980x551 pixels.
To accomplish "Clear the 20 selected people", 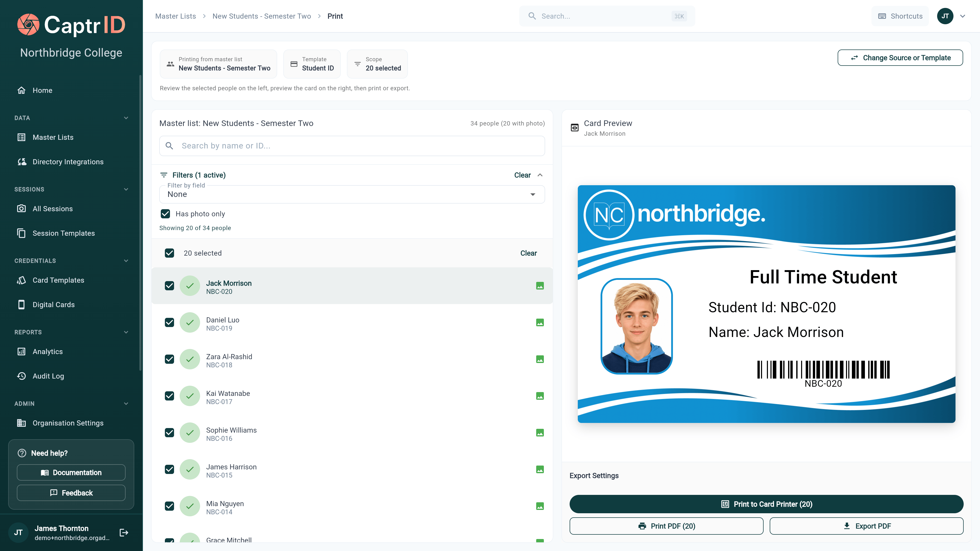I will (529, 253).
